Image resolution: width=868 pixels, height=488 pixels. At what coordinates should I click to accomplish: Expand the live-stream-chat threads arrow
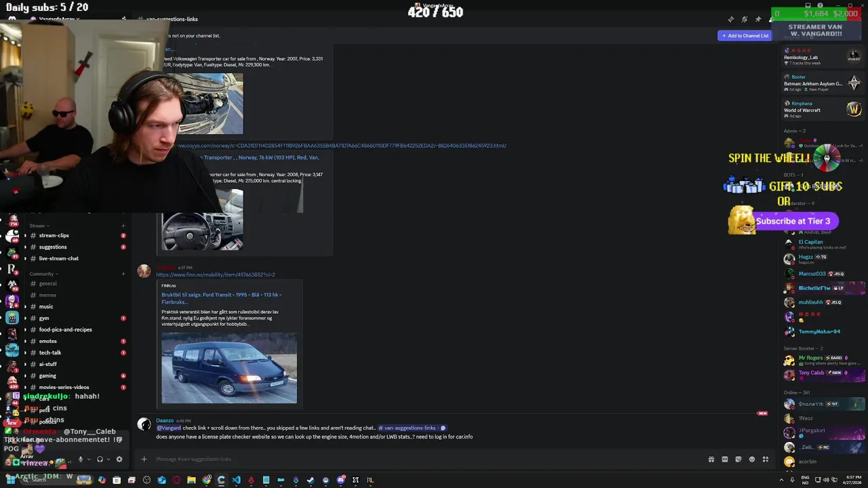click(x=25, y=258)
